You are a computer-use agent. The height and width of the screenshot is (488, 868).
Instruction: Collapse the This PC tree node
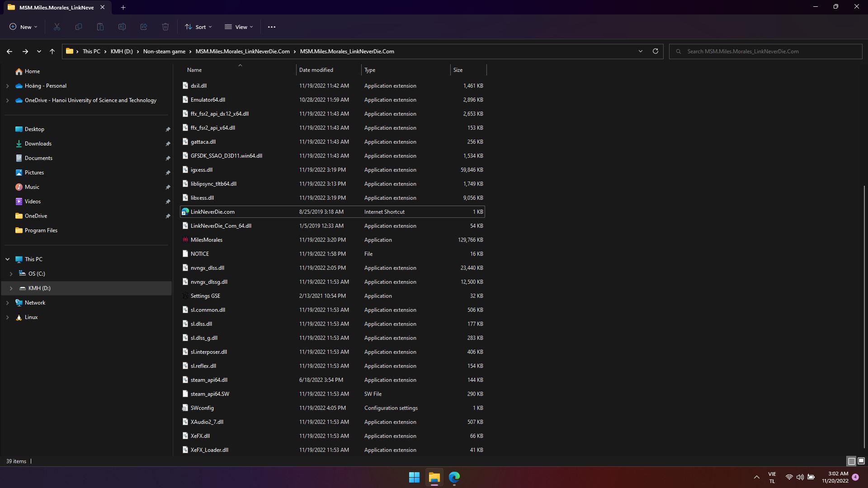[7, 259]
